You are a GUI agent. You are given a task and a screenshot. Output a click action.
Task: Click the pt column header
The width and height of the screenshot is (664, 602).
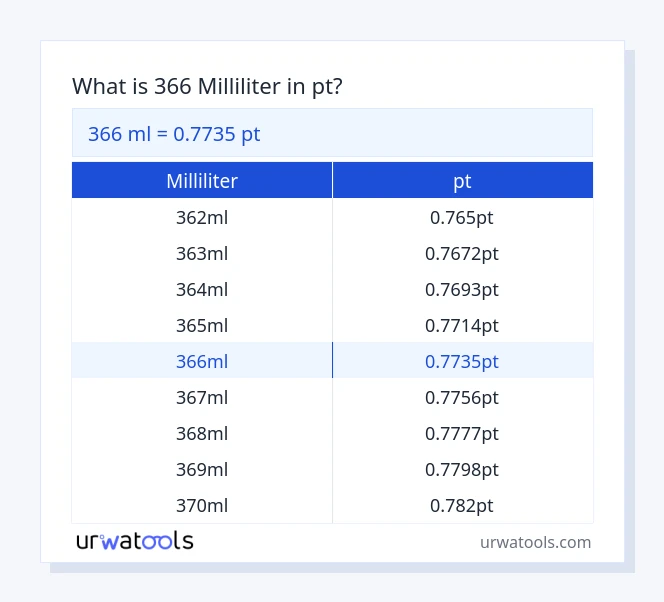coord(462,181)
